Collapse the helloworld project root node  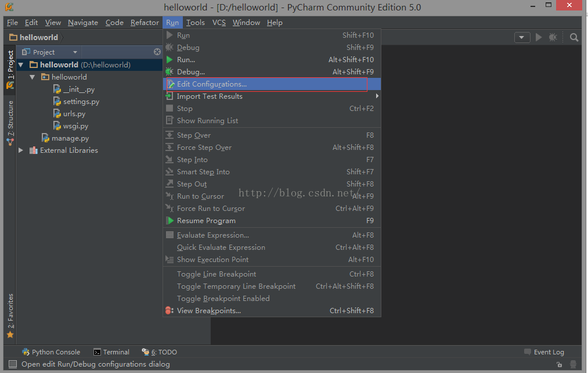click(21, 65)
